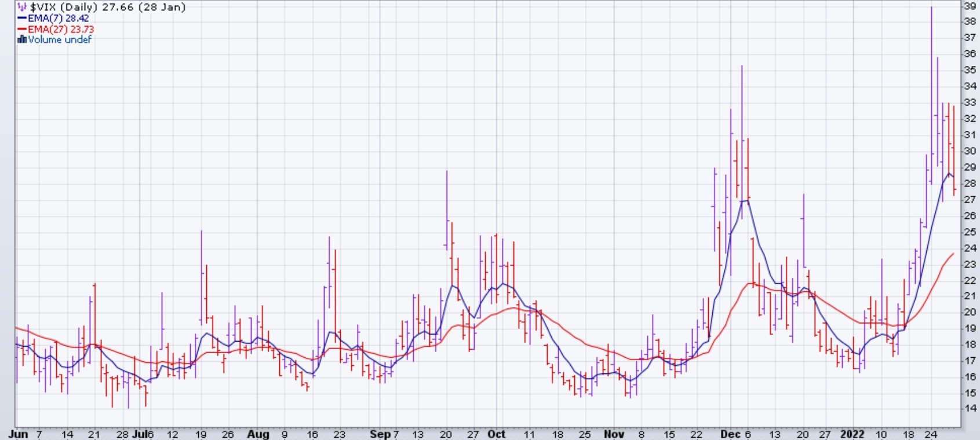Click the right end of red EMA(27) line
The width and height of the screenshot is (980, 440).
pos(953,254)
